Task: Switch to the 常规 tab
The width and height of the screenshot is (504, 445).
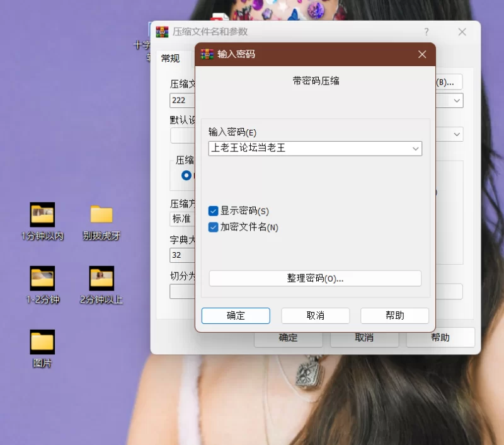Action: coord(170,59)
